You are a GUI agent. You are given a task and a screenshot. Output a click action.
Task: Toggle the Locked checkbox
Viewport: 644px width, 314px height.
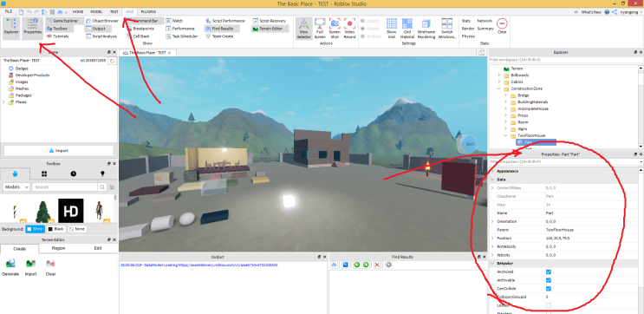pos(549,305)
